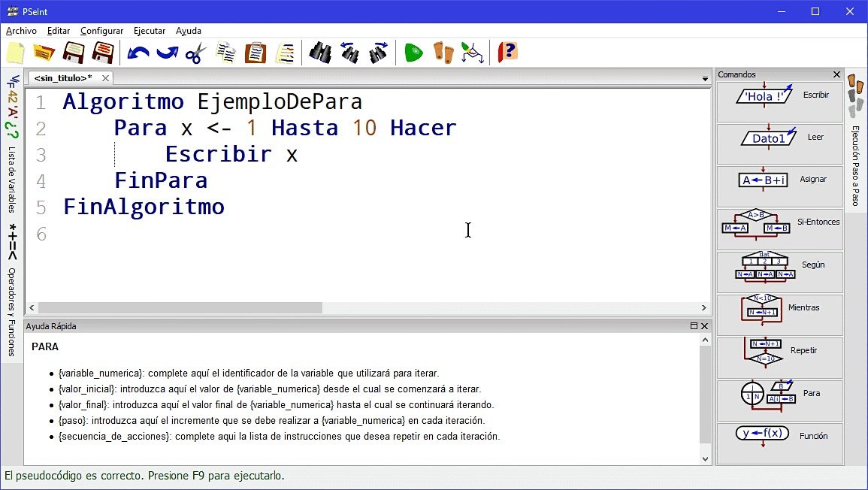868x490 pixels.
Task: Close the Ayuda Rápida panel
Action: (x=705, y=326)
